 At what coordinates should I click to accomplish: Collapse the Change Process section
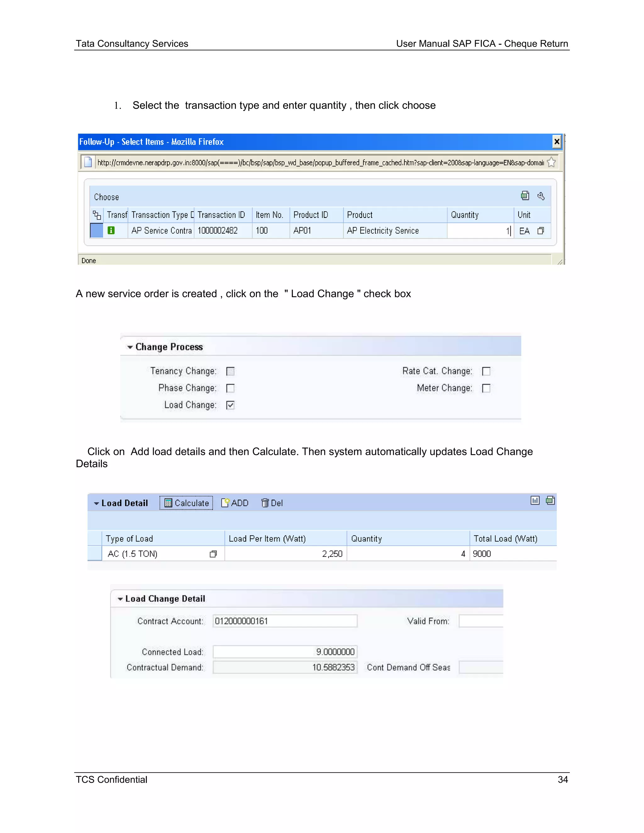pyautogui.click(x=130, y=347)
